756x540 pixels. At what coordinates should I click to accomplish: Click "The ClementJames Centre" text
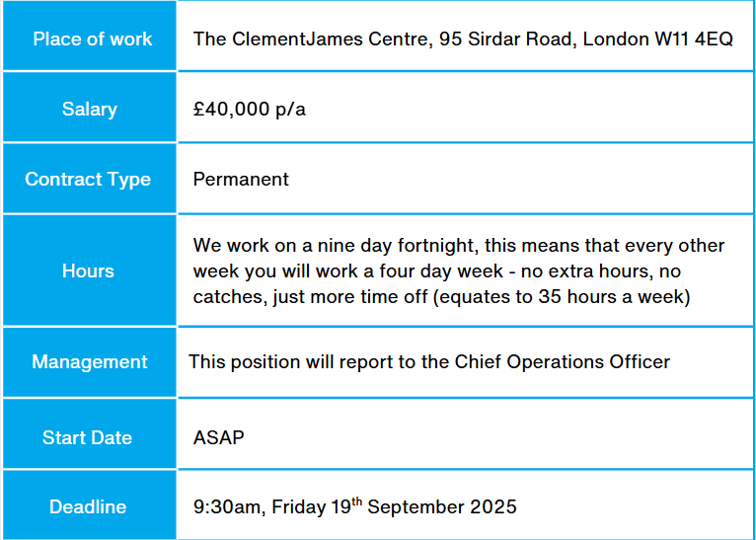298,39
